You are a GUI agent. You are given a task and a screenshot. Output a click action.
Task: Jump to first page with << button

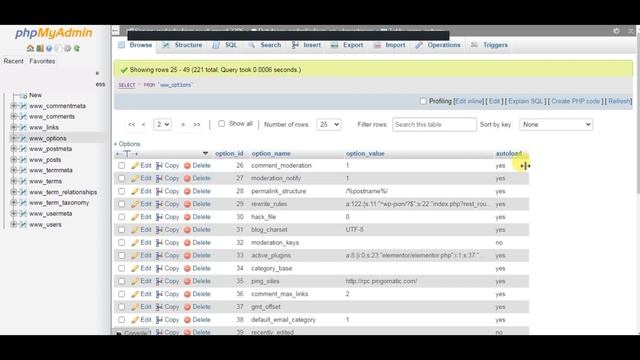click(x=131, y=124)
